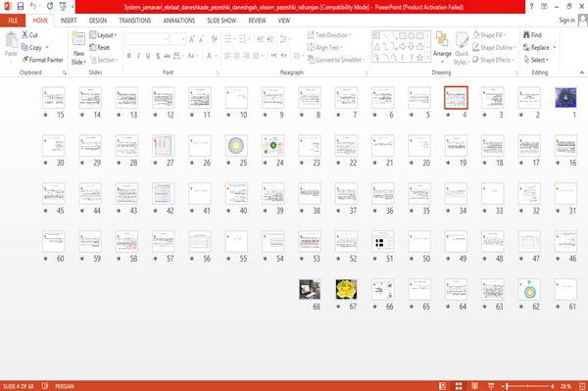
Task: Open Shape Outline options
Action: click(x=494, y=47)
